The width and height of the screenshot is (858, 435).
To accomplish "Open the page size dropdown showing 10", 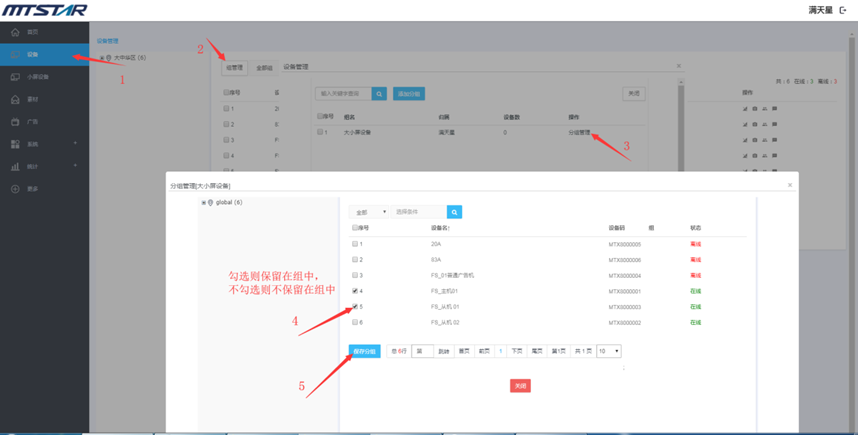I will pos(609,351).
